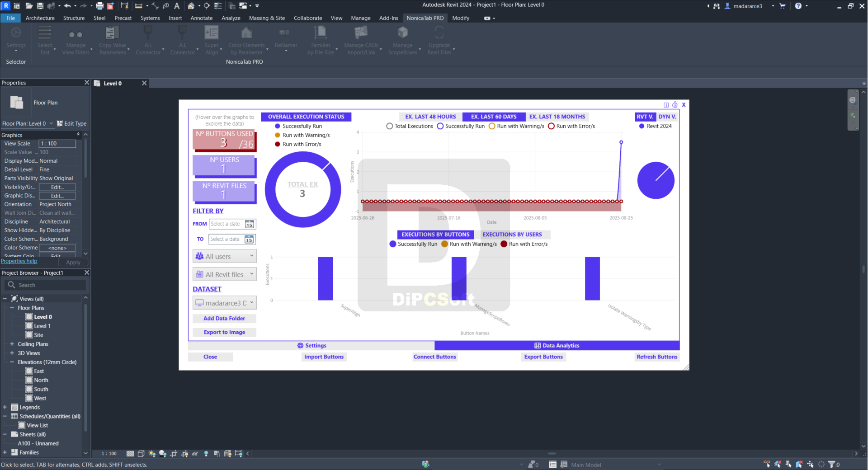Click the Run with Warning/s orange legend swatch
This screenshot has height=470, width=868.
(x=278, y=135)
